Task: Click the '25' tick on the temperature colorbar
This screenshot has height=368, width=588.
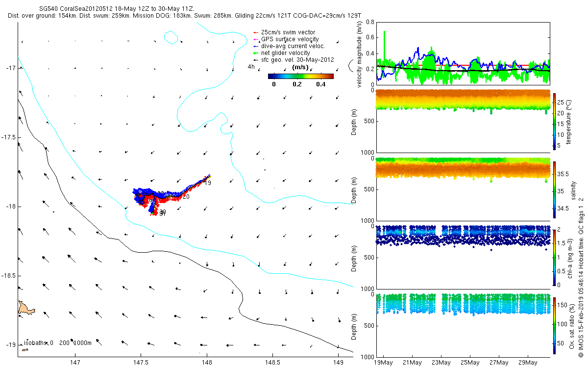Action: pyautogui.click(x=562, y=102)
